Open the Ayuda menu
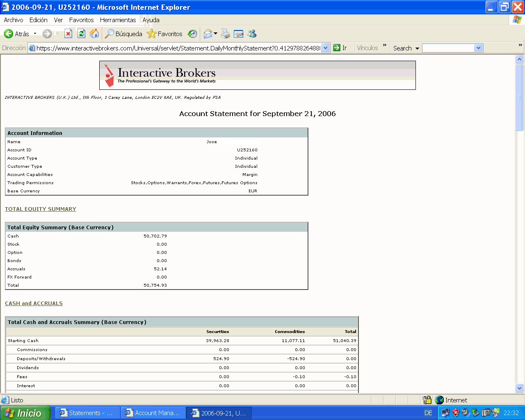The height and width of the screenshot is (420, 525). tap(151, 20)
